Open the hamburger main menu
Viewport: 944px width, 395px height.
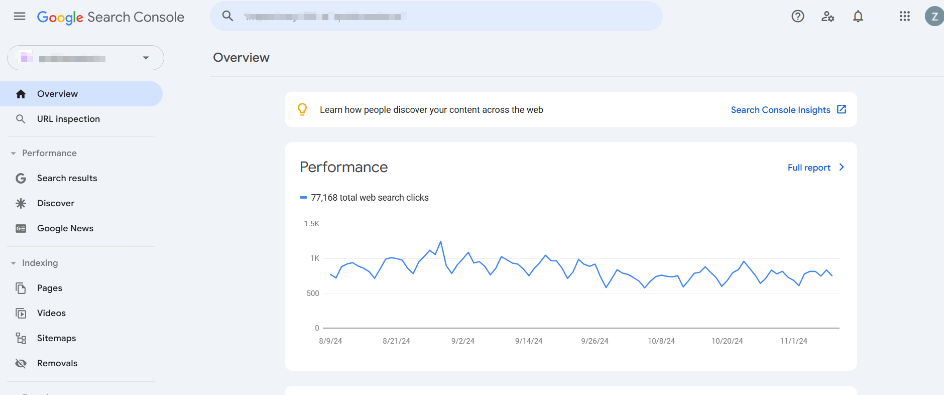tap(19, 16)
